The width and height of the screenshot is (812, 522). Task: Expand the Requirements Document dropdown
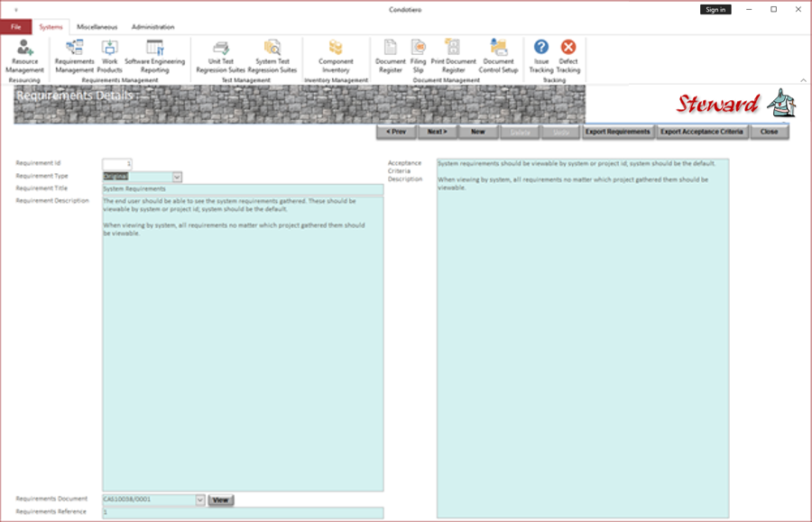click(200, 499)
